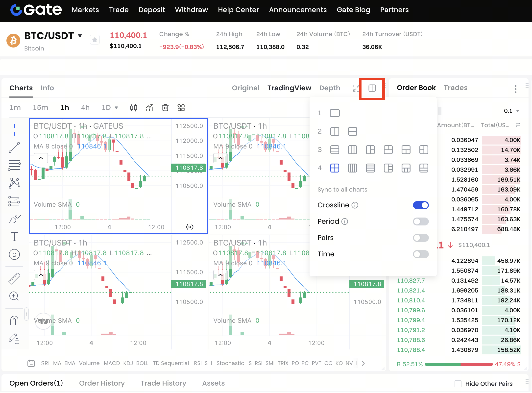532x393 pixels.
Task: Enable the Period sync toggle
Action: [421, 221]
